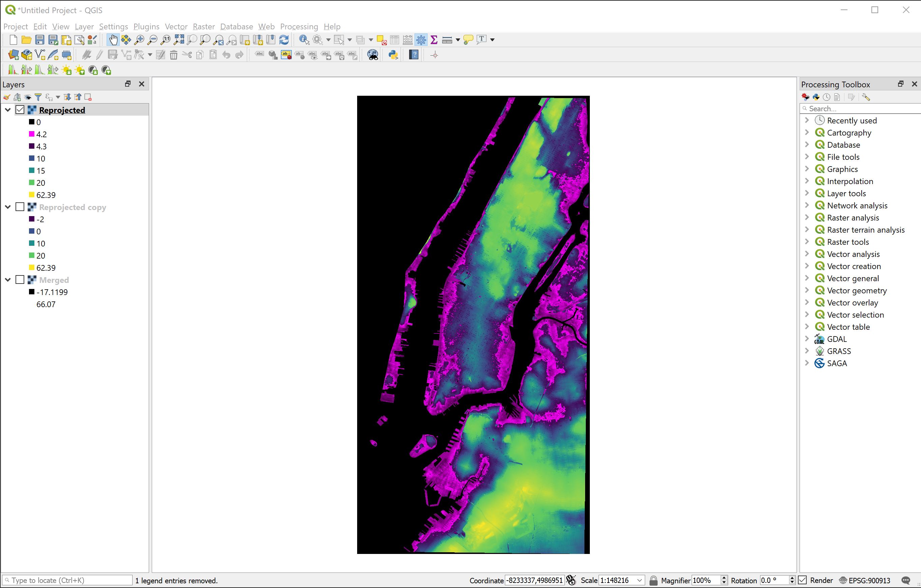Image resolution: width=921 pixels, height=588 pixels.
Task: Activate the Identify Features tool
Action: click(303, 39)
